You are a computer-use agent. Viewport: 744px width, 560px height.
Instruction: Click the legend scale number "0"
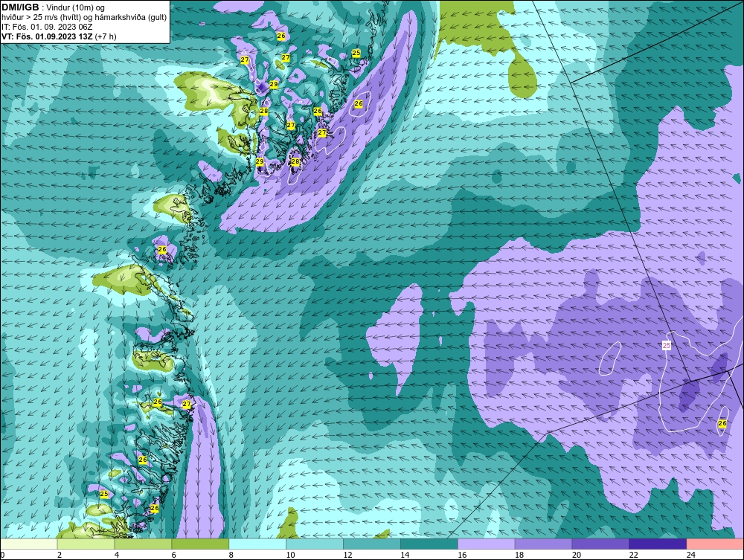(x=2, y=556)
